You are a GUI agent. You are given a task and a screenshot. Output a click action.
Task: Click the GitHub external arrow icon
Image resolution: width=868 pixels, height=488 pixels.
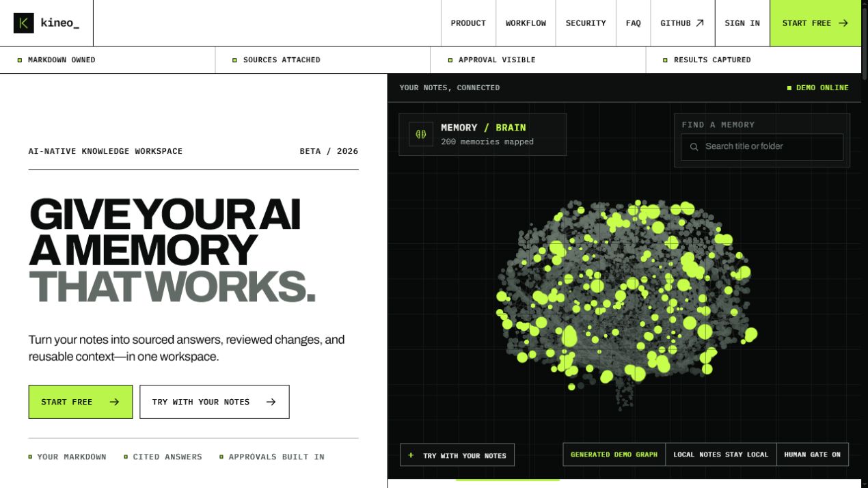[x=700, y=23]
